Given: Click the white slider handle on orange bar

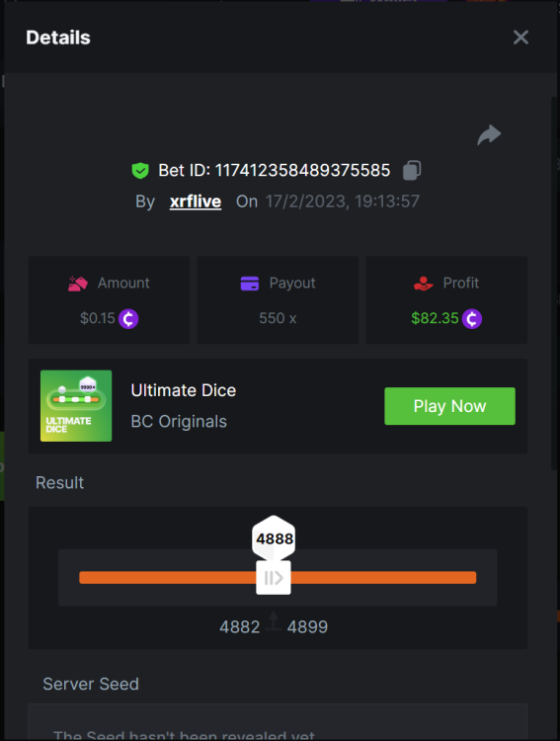Looking at the screenshot, I should 274,578.
